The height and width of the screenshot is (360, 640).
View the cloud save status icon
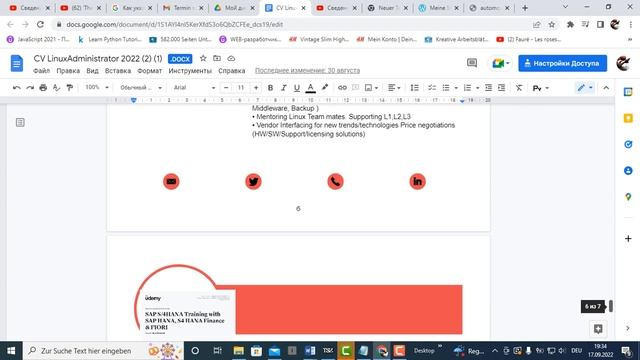231,58
